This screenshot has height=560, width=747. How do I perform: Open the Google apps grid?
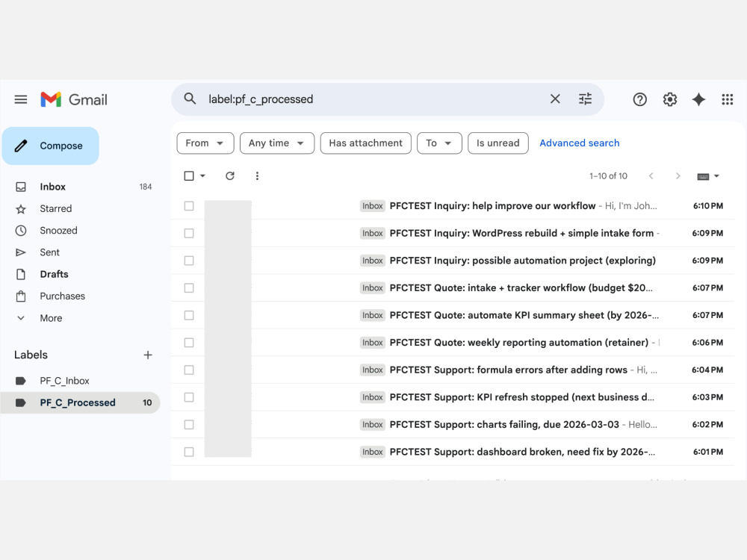pos(727,99)
